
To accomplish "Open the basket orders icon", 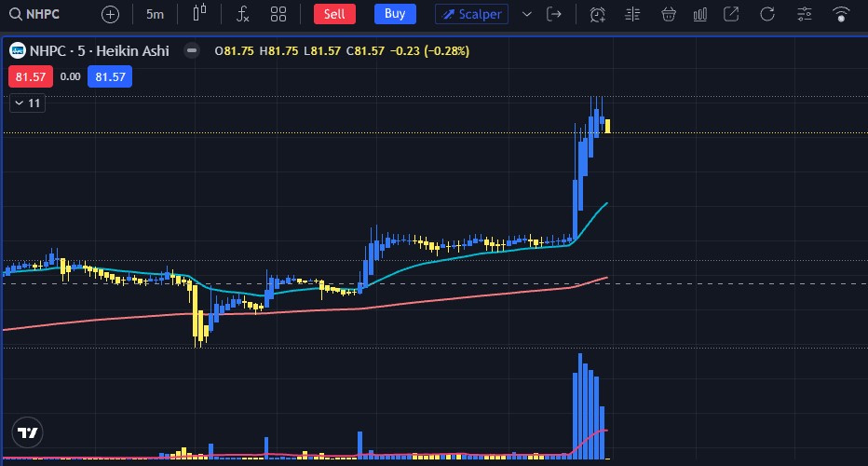I will pos(668,14).
